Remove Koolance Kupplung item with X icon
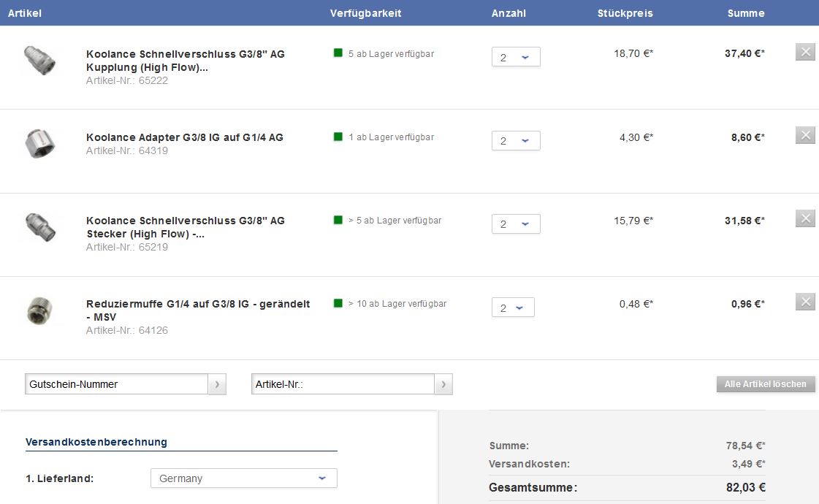Image resolution: width=819 pixels, height=504 pixels. point(805,52)
